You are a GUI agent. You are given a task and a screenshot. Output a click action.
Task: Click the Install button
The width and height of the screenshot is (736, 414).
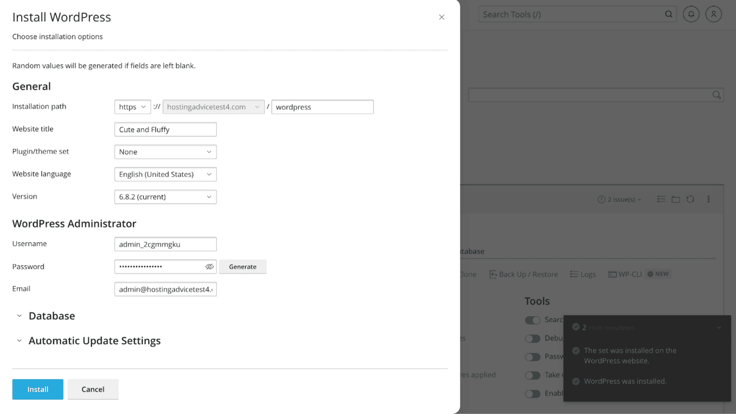point(38,389)
